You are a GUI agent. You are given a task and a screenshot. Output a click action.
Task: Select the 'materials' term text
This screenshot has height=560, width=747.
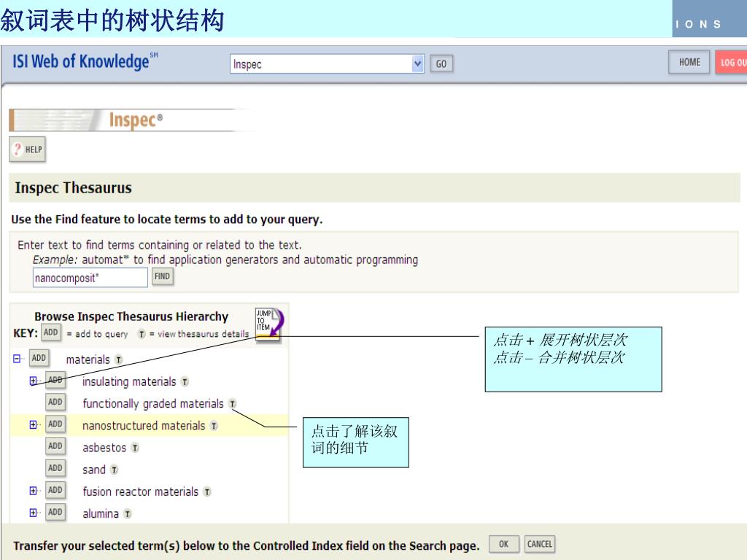[88, 359]
